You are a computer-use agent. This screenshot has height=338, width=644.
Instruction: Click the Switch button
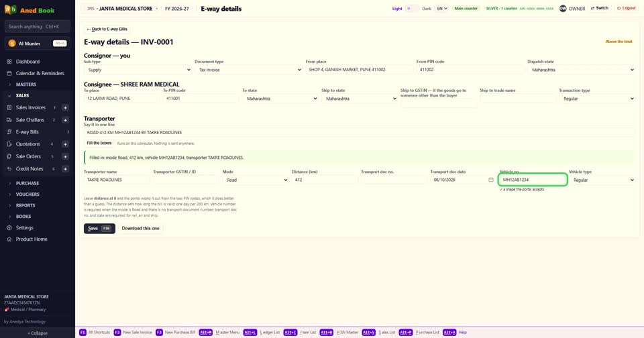(x=600, y=8)
